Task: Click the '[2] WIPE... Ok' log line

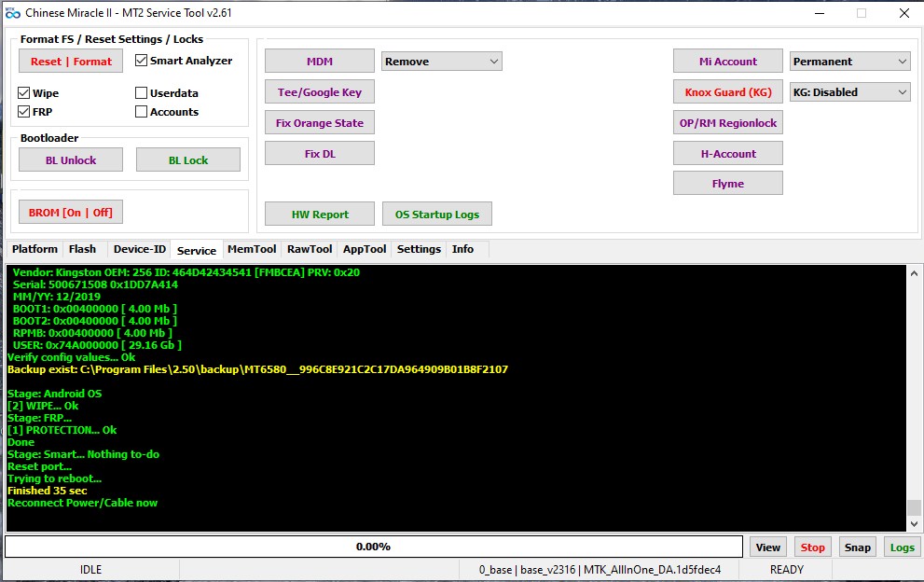Action: 43,406
